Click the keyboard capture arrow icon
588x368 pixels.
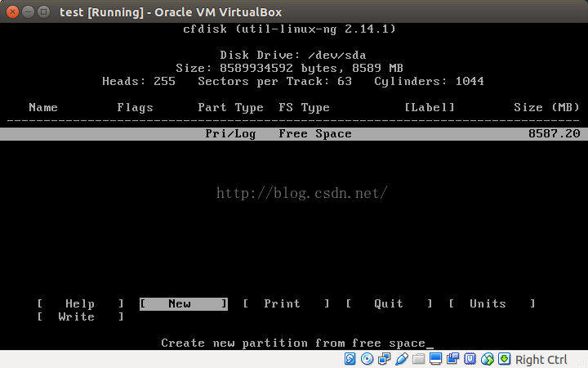tap(504, 359)
